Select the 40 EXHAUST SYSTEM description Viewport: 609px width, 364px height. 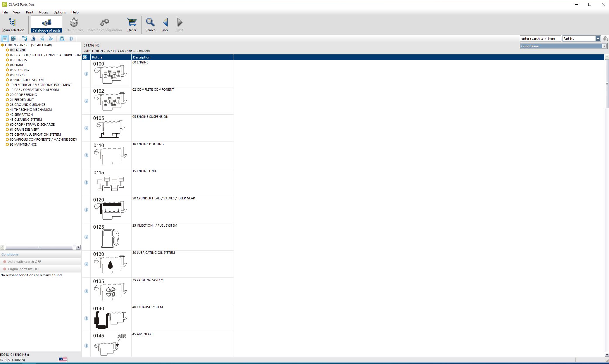148,307
